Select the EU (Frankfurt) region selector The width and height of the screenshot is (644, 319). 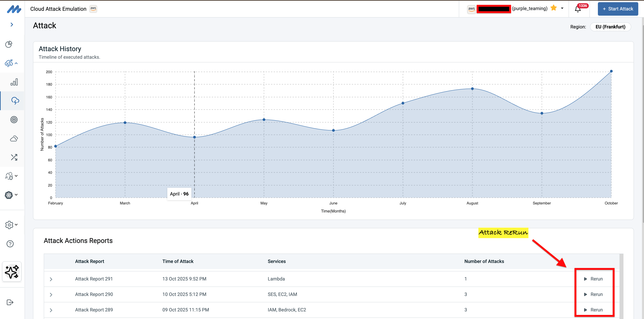pos(610,27)
